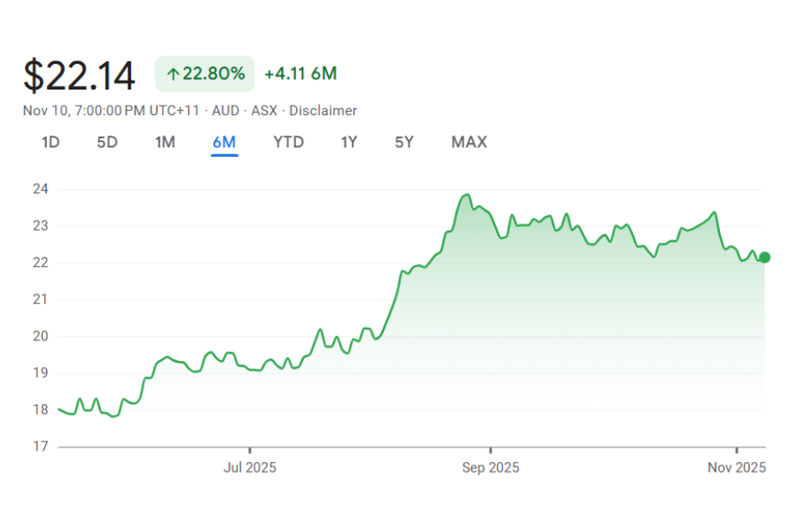Switch chart to YTD view
Image resolution: width=798 pixels, height=532 pixels.
[288, 142]
